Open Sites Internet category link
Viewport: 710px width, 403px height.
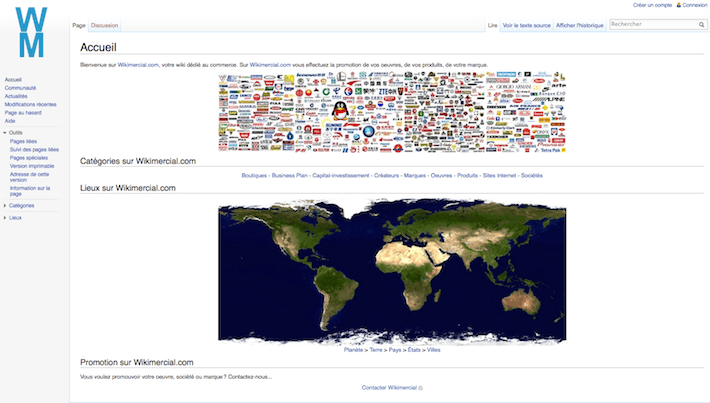tap(499, 175)
